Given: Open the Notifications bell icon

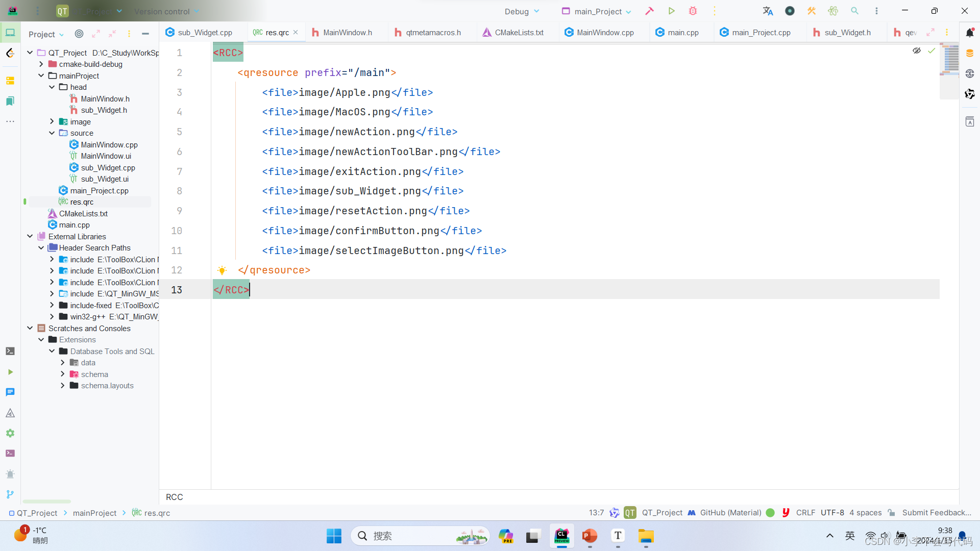Looking at the screenshot, I should [970, 33].
